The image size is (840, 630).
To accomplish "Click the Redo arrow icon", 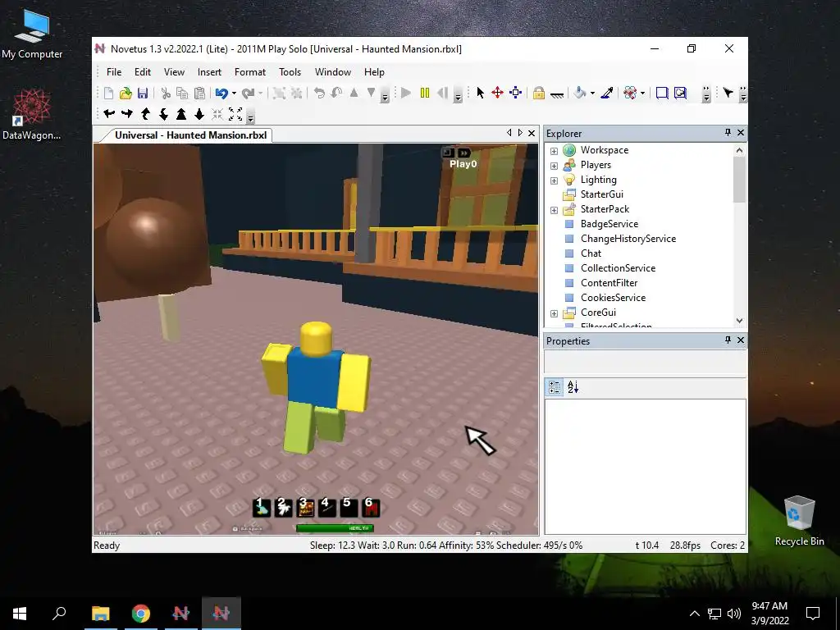I will coord(248,94).
